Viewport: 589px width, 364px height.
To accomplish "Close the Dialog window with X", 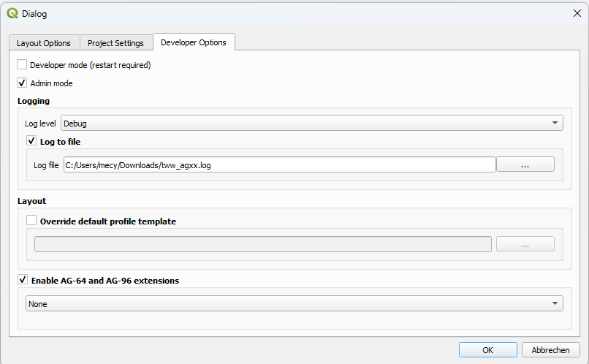I will (577, 13).
